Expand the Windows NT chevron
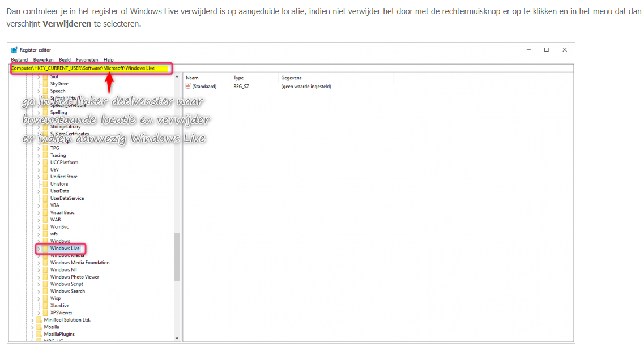 tap(39, 270)
